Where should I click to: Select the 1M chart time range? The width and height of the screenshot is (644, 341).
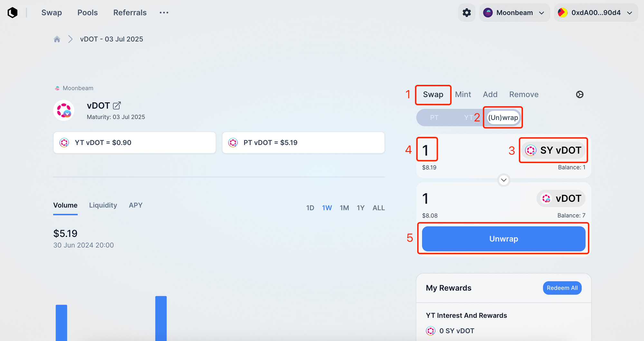pos(344,208)
